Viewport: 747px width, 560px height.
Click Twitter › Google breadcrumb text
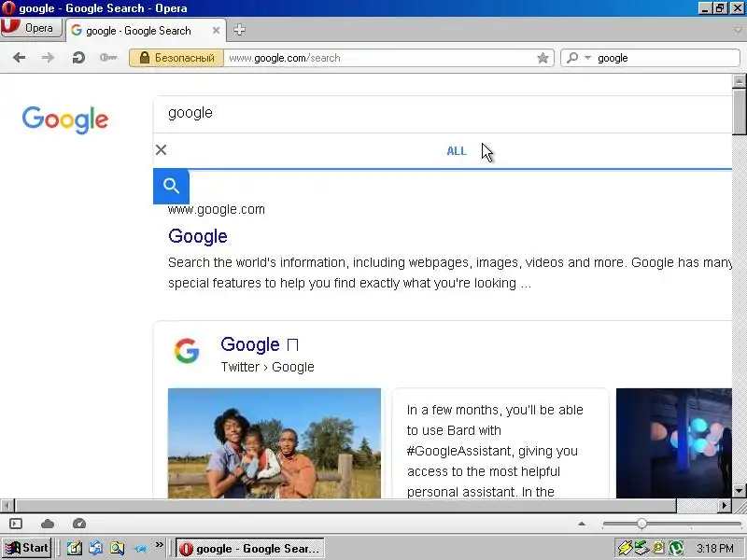tap(267, 367)
